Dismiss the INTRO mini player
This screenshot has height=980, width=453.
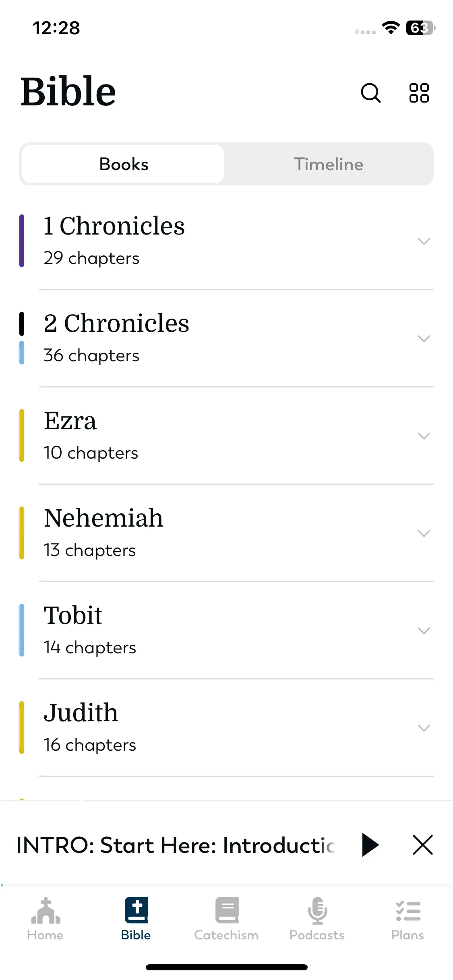[423, 845]
